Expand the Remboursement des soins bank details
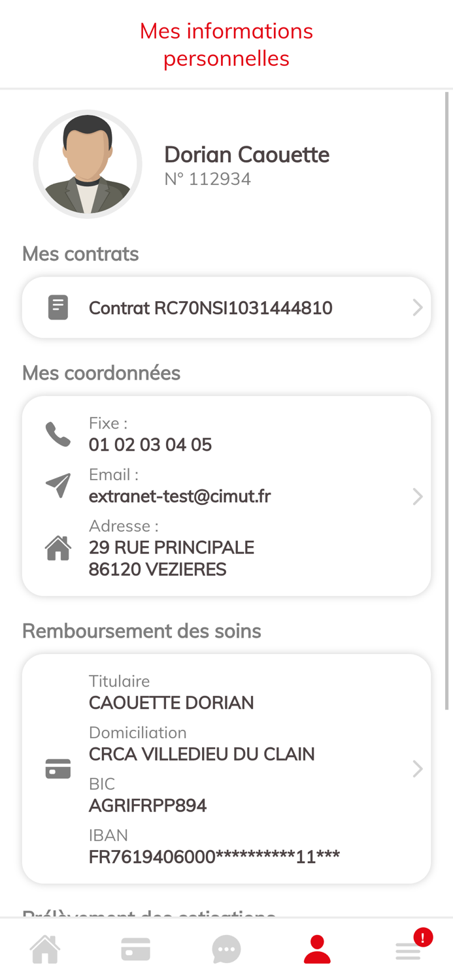This screenshot has height=980, width=453. click(418, 768)
